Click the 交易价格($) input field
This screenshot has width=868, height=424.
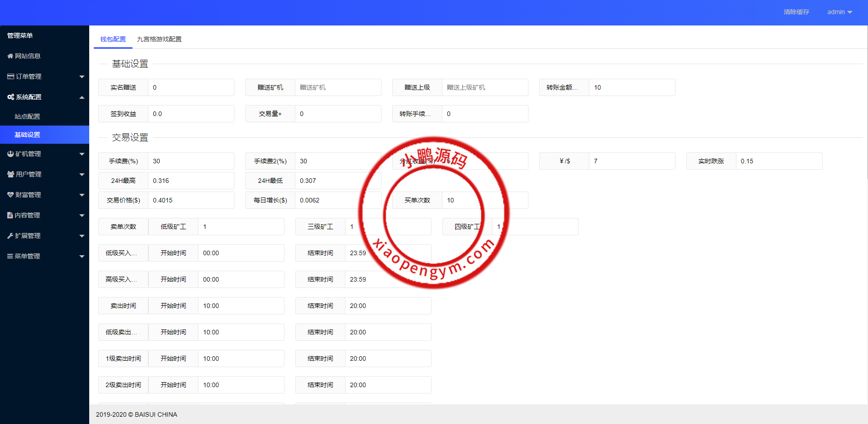191,200
